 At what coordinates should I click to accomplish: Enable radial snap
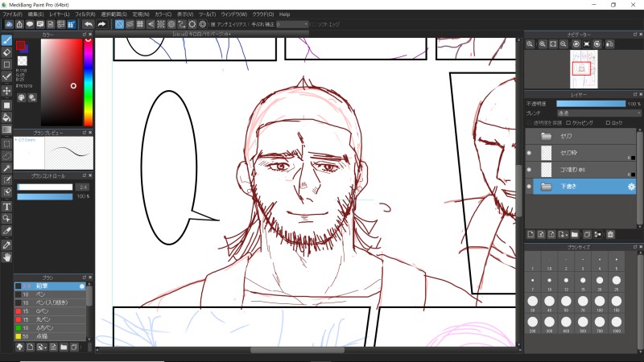coord(161,25)
